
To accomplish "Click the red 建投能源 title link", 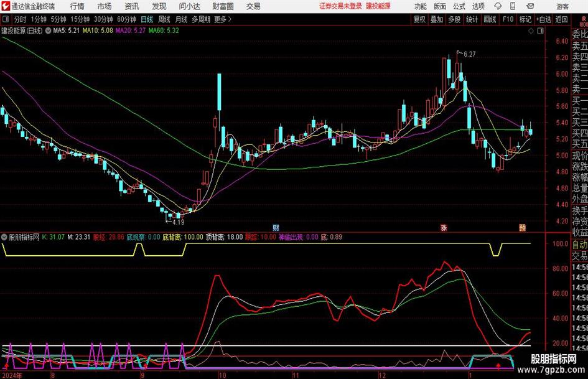I will pos(378,6).
